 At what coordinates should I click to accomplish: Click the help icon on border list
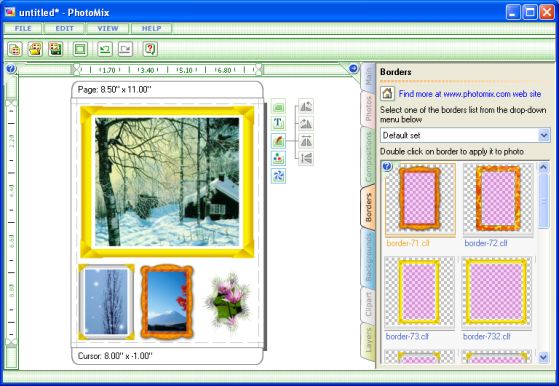coord(387,166)
